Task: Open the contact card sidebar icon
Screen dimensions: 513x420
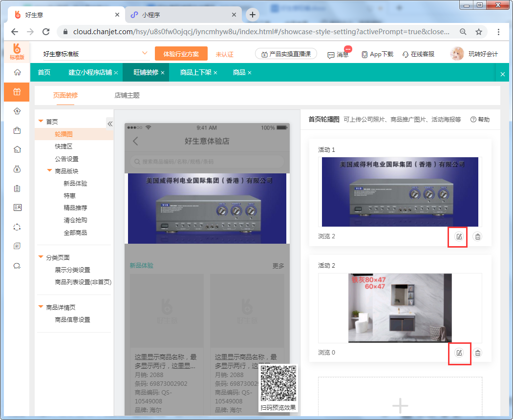Action: (x=17, y=208)
